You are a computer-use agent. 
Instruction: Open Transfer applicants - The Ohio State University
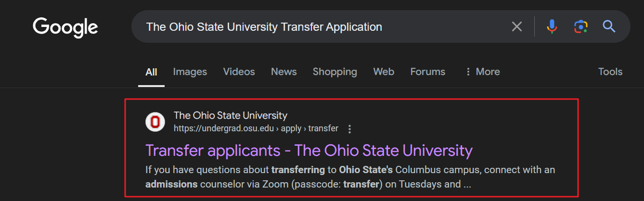[x=309, y=151]
